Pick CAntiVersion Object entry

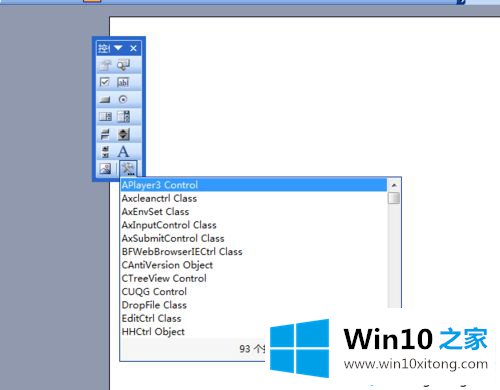(x=254, y=265)
